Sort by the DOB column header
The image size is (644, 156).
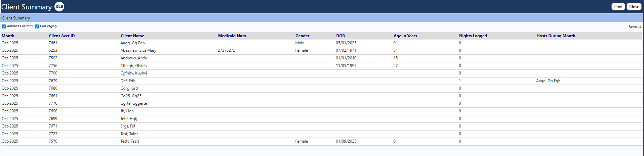point(340,36)
